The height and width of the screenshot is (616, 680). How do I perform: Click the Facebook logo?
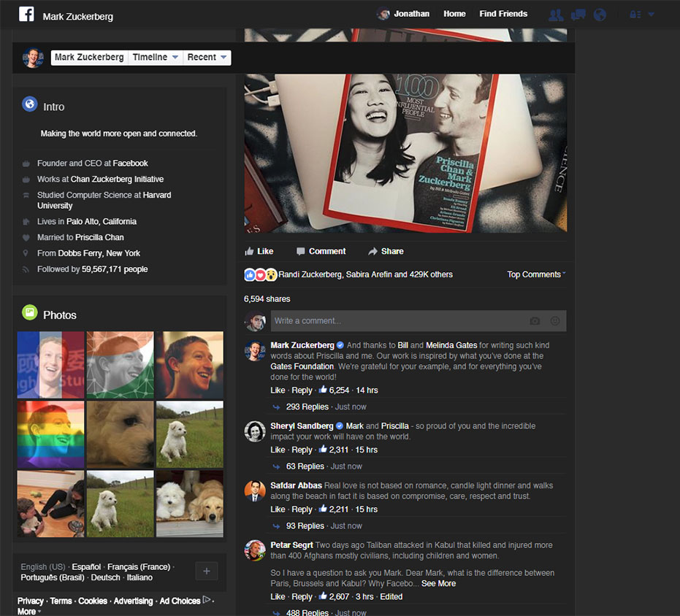[26, 14]
